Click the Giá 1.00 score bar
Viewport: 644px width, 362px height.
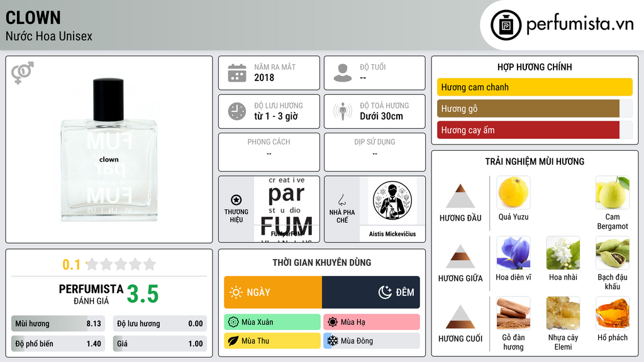160,344
